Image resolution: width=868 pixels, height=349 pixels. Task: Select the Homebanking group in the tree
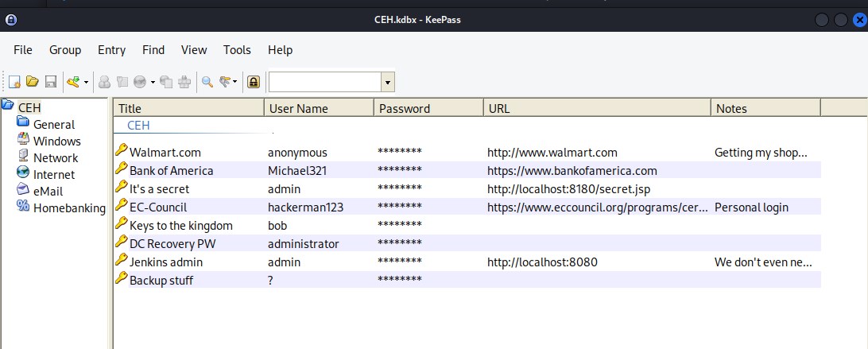coord(69,208)
